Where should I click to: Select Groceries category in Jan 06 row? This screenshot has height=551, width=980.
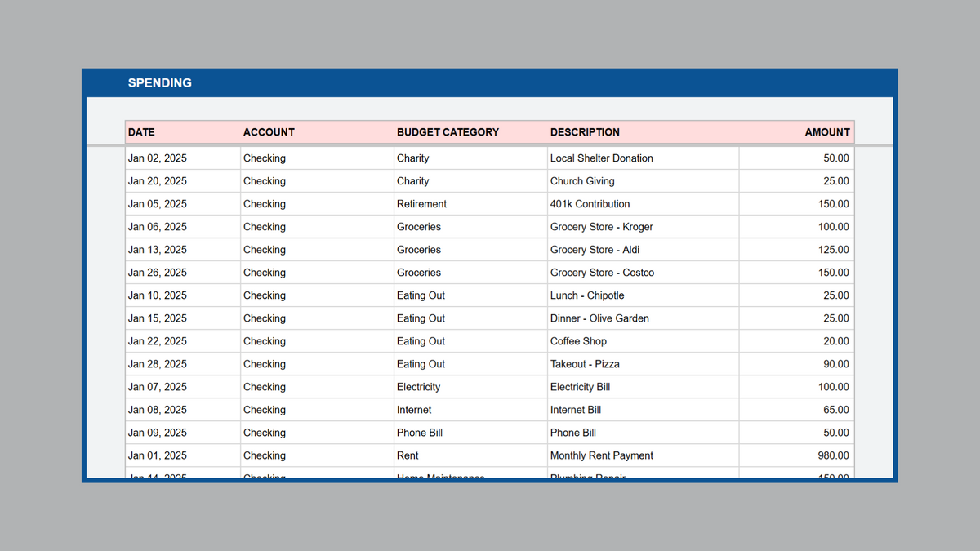tap(470, 227)
